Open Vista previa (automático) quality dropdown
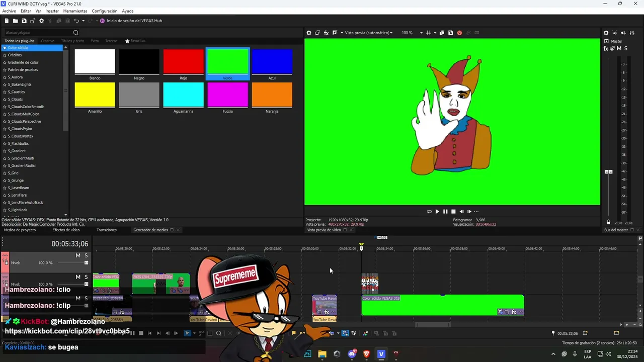 point(368,33)
